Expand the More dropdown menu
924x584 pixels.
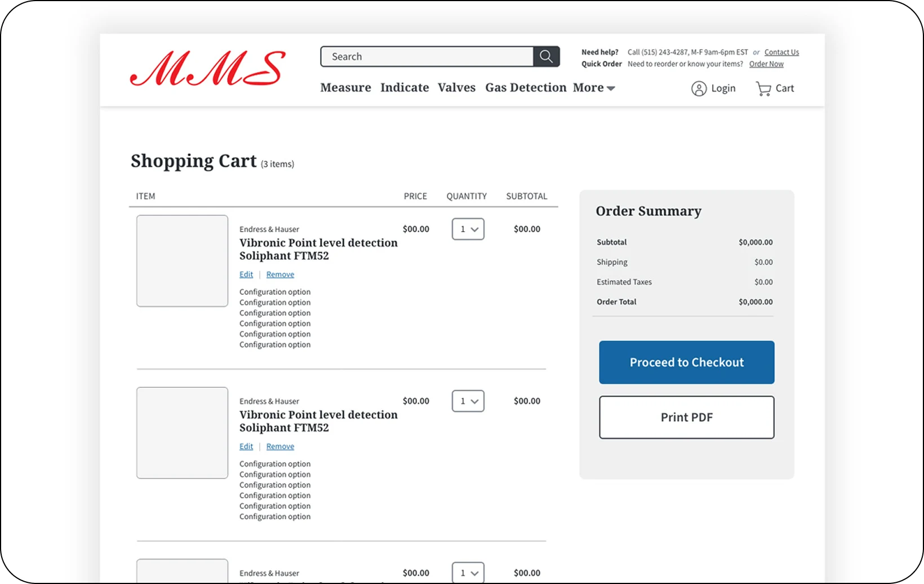click(594, 87)
